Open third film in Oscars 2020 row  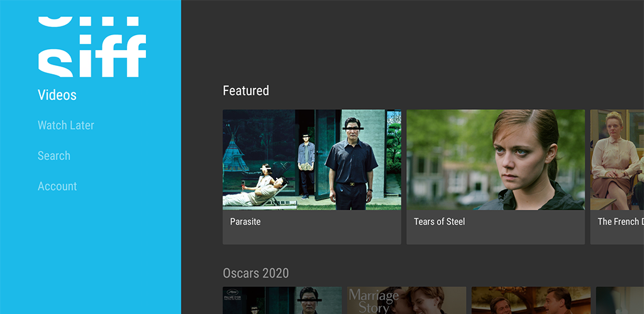click(x=531, y=300)
